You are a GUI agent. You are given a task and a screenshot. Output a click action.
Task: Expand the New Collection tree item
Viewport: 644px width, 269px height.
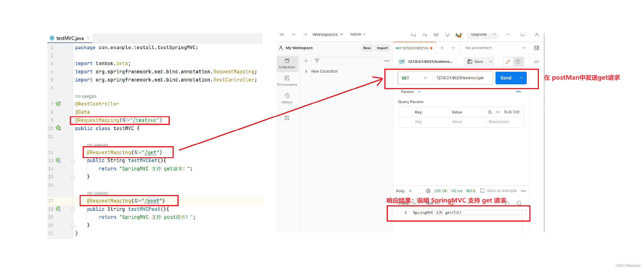click(x=306, y=71)
